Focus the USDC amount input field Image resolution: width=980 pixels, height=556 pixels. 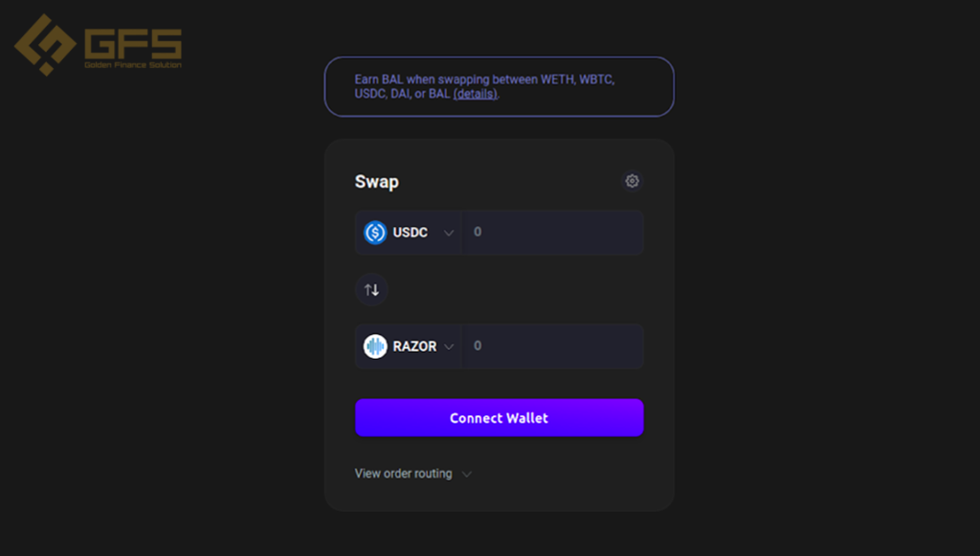tap(552, 233)
